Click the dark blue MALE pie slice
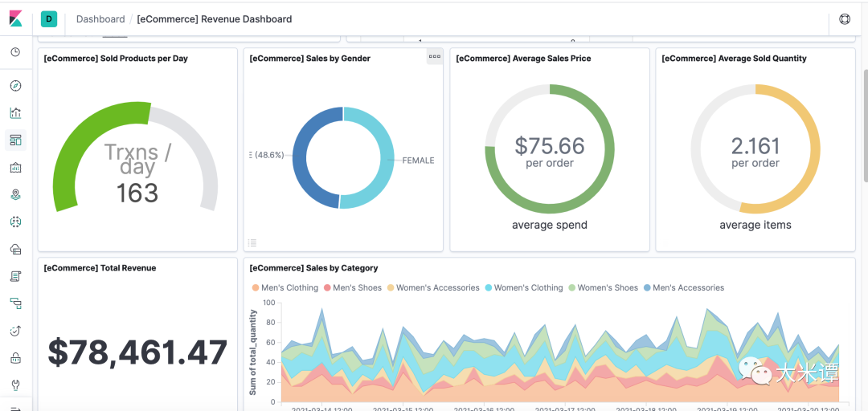Viewport: 868px width, 411px height. click(300, 157)
